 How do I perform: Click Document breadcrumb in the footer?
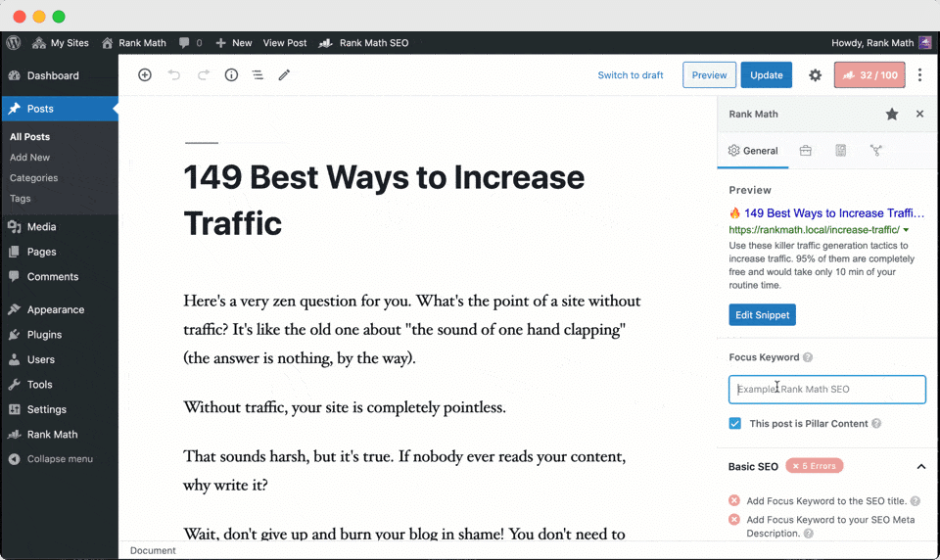153,550
